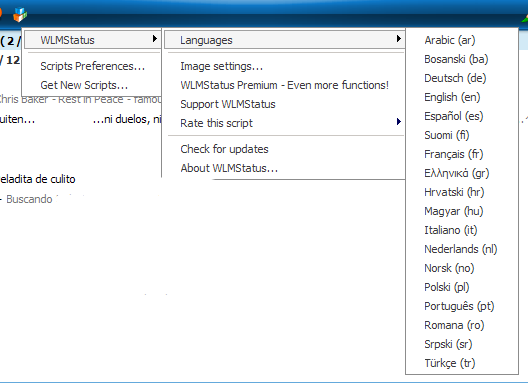Click the colorful cube scripts icon
This screenshot has height=383, width=528.
point(20,14)
